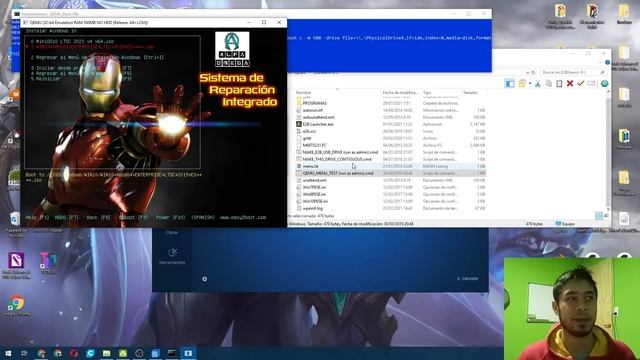Click the Explorer vertical scrollbar down arrow
The height and width of the screenshot is (360, 640).
click(608, 209)
